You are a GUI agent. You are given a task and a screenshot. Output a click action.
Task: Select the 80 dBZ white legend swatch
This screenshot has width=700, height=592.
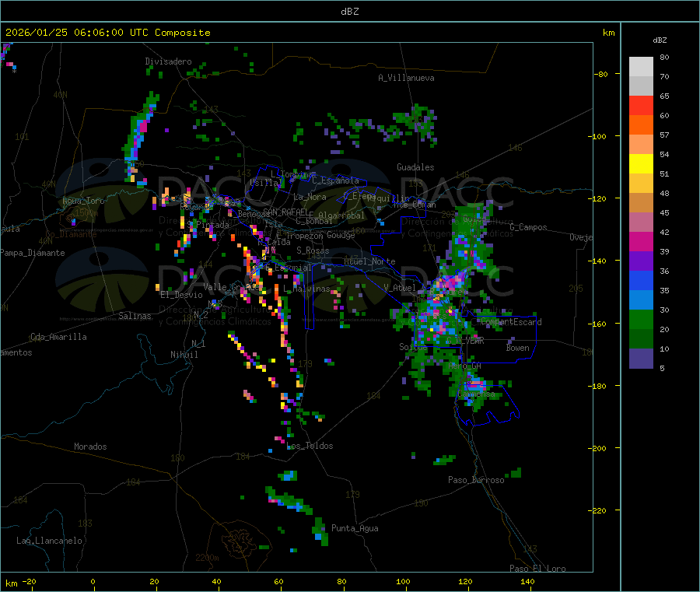coord(641,67)
